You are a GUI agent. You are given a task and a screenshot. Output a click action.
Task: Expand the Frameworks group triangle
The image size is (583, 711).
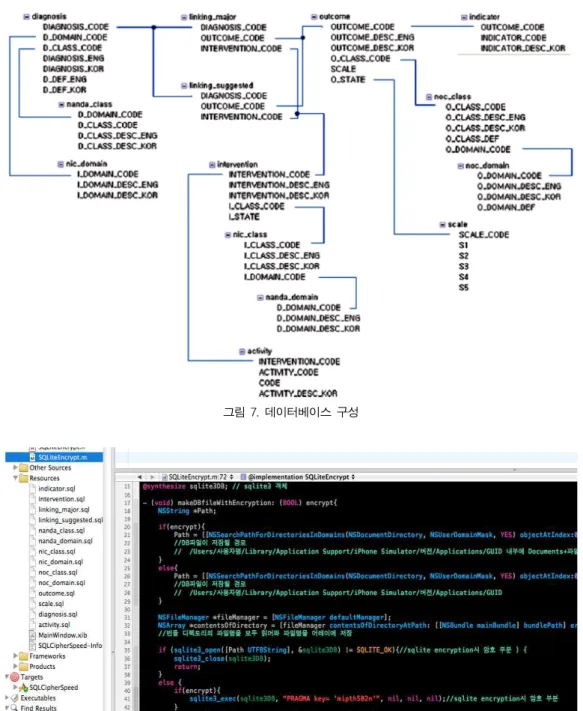tap(15, 656)
